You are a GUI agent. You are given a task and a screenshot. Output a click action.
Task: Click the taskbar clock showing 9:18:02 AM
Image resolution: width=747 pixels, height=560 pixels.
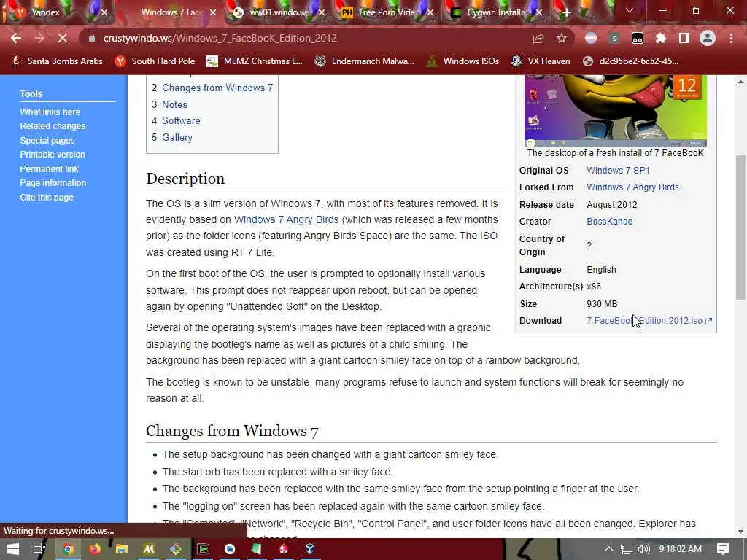pyautogui.click(x=680, y=549)
